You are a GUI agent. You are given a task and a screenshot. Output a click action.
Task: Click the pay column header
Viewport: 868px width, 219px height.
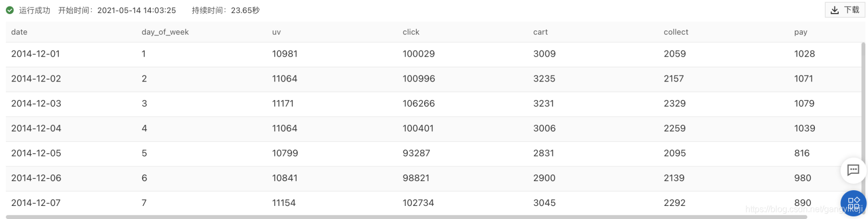click(x=801, y=32)
